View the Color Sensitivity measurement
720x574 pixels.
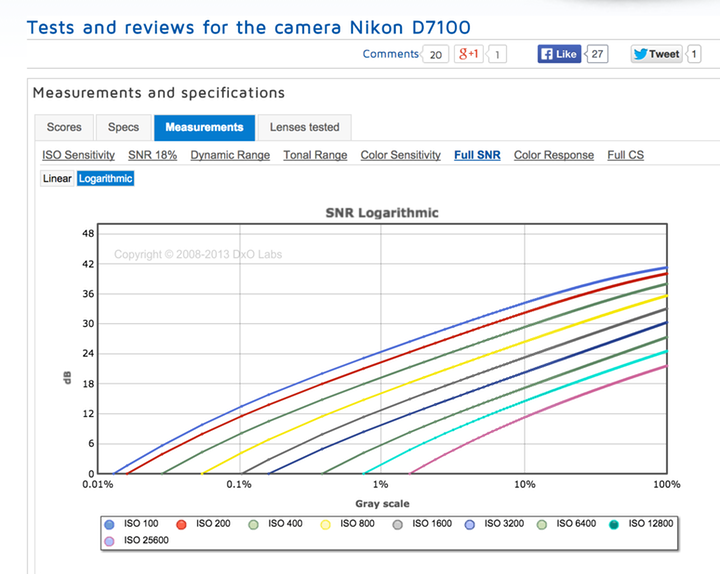[400, 155]
